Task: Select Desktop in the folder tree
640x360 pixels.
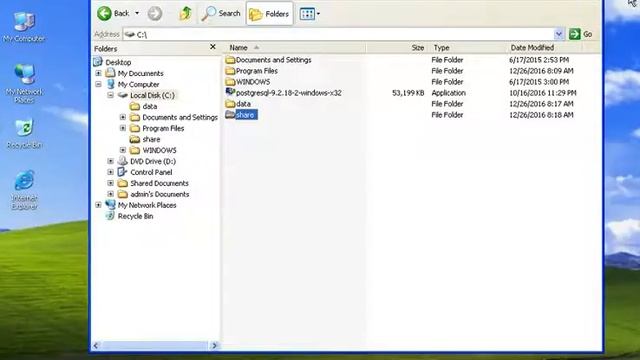Action: [112, 62]
